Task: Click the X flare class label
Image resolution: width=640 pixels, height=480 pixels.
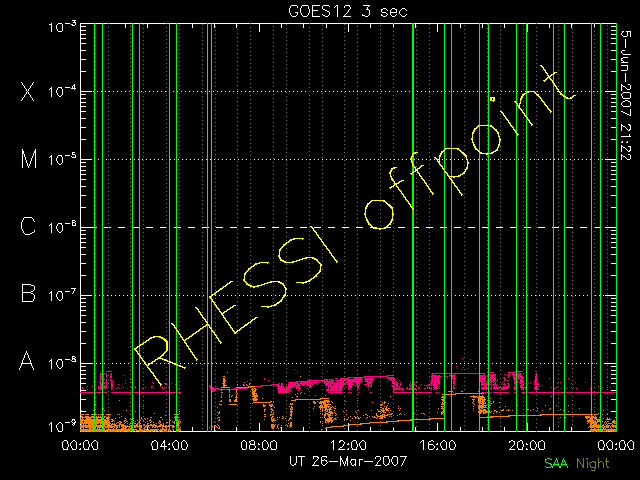Action: 28,91
